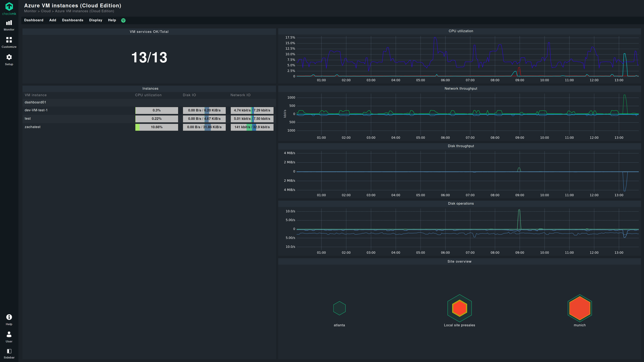Image resolution: width=644 pixels, height=362 pixels.
Task: Open the zachatest VM instance
Action: [x=33, y=127]
